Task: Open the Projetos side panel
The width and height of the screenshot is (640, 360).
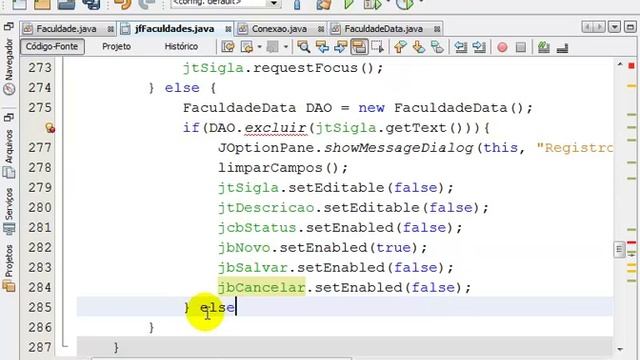Action: click(9, 268)
